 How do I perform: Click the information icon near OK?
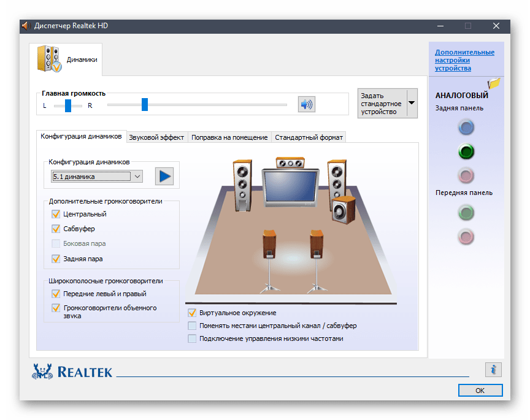pos(493,369)
